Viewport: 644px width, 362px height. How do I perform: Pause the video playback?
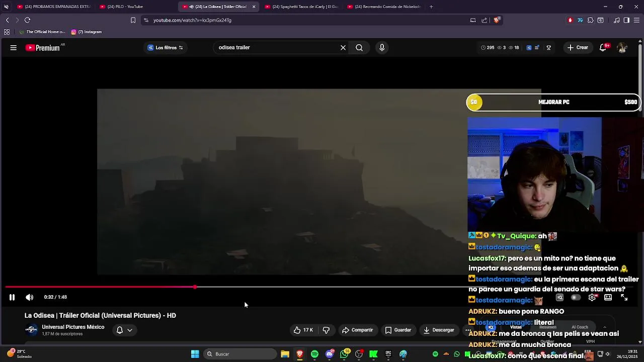pos(12,297)
